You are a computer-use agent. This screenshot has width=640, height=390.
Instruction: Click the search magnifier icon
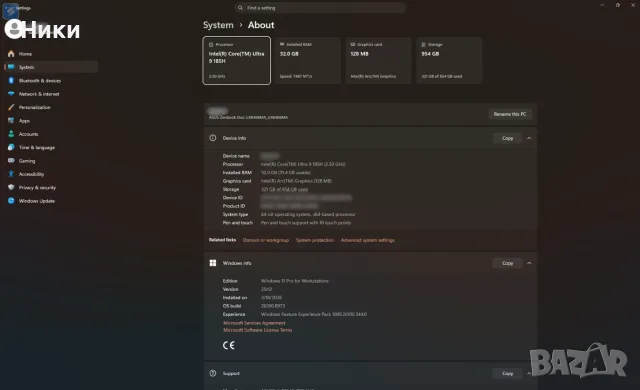pos(240,8)
